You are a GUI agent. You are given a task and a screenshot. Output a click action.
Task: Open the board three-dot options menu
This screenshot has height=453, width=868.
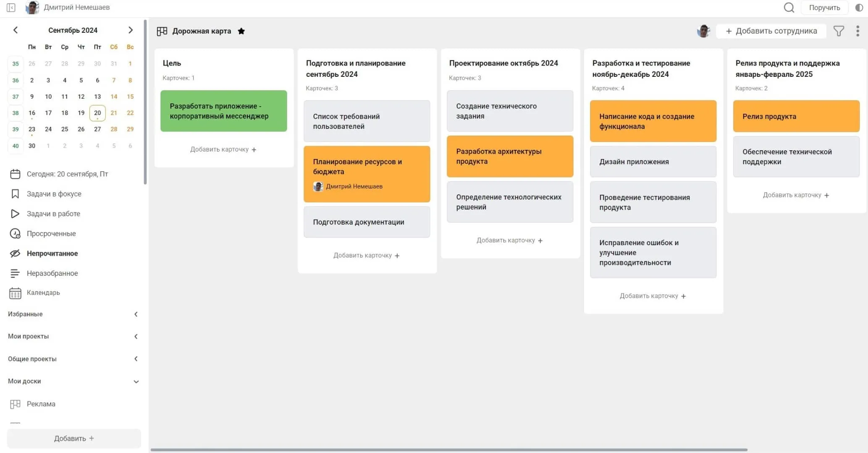tap(857, 31)
